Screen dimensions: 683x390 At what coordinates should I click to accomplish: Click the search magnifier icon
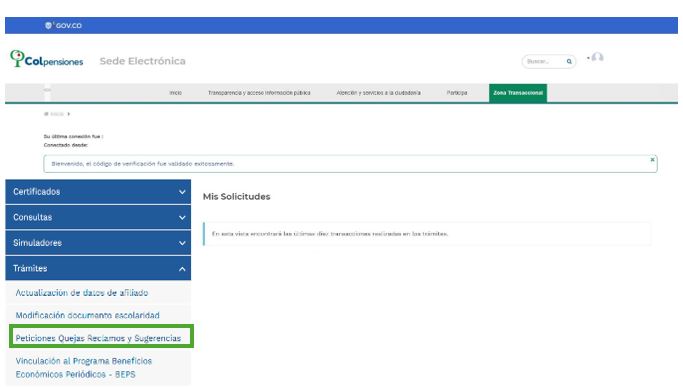pos(569,61)
